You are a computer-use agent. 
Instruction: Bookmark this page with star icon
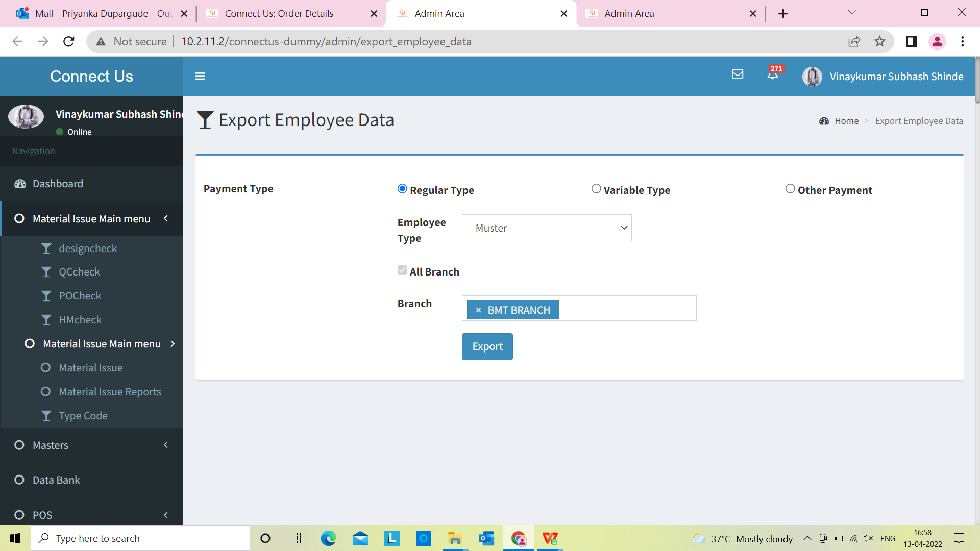879,41
